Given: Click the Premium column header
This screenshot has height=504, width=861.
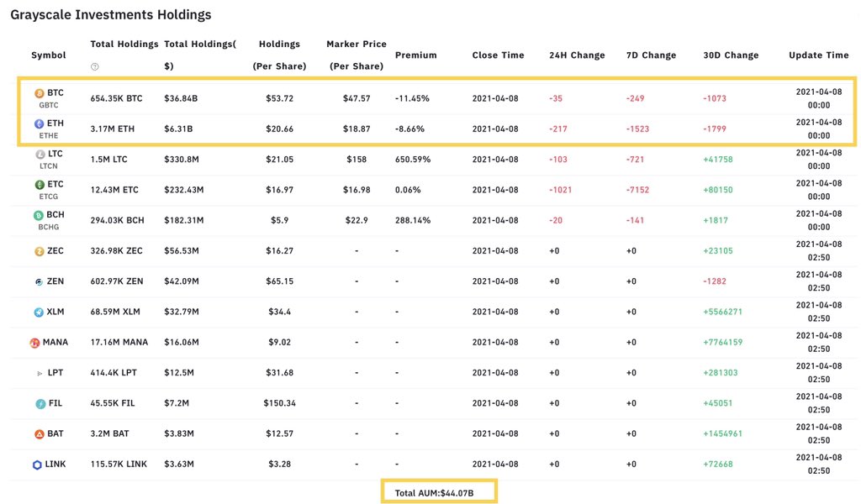Looking at the screenshot, I should [415, 55].
